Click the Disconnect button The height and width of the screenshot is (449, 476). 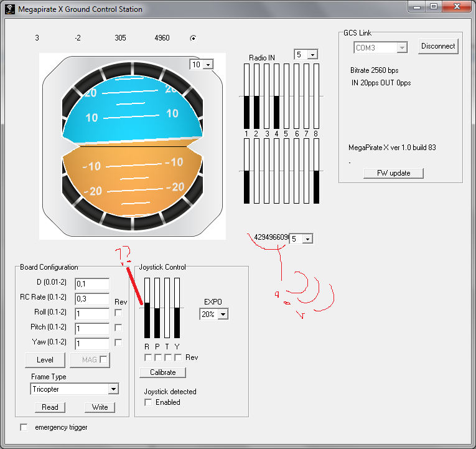point(438,46)
